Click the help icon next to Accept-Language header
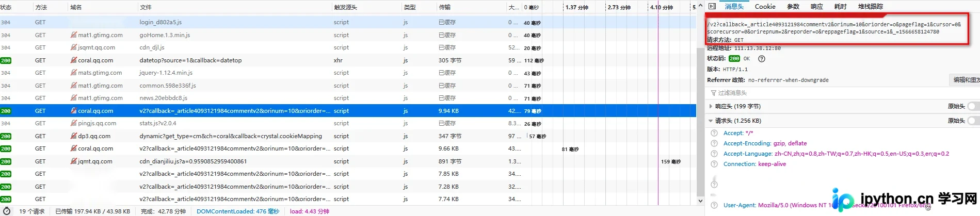 [714, 154]
